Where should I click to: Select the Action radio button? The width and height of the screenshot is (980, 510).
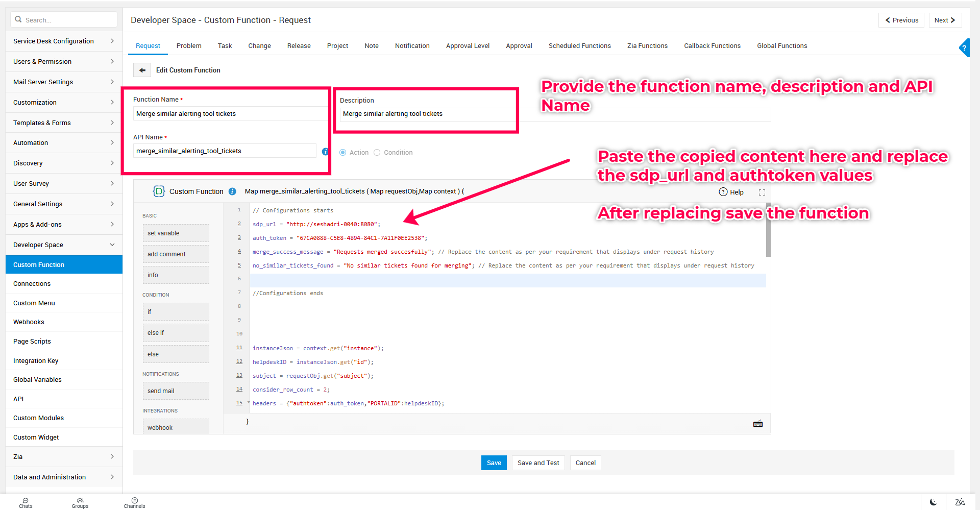(343, 153)
